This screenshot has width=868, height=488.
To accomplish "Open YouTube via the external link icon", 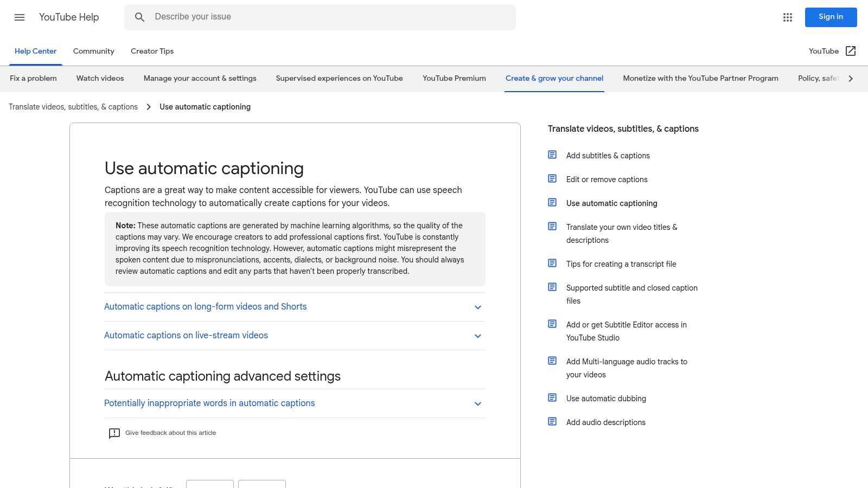I will [x=851, y=51].
